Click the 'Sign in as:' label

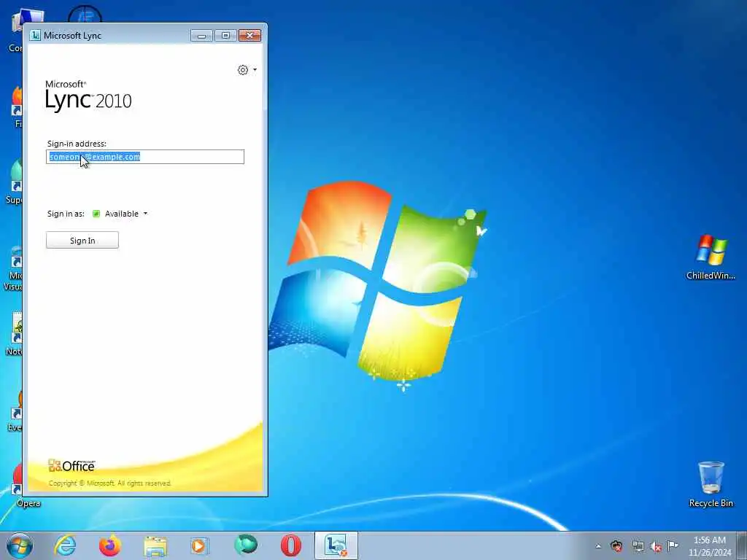point(66,214)
